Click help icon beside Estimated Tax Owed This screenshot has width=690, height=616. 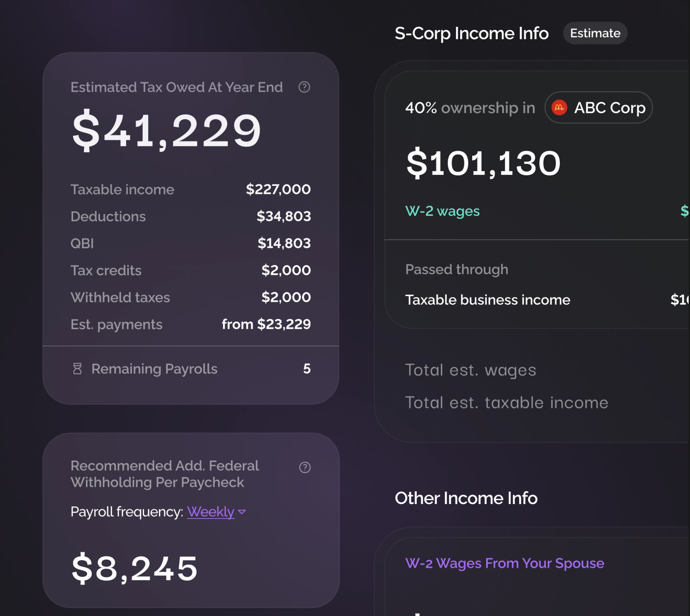(x=304, y=87)
